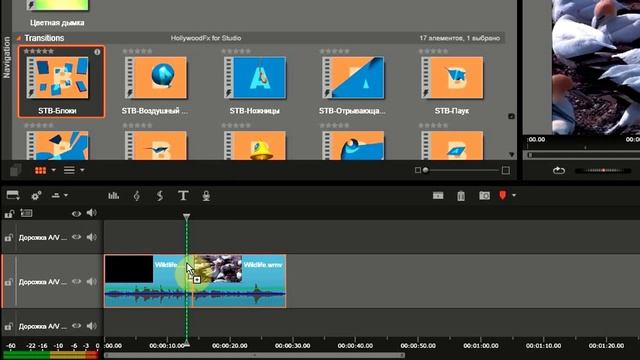Viewport: 640px width, 360px height.
Task: Switch library to list details view
Action: [x=69, y=170]
